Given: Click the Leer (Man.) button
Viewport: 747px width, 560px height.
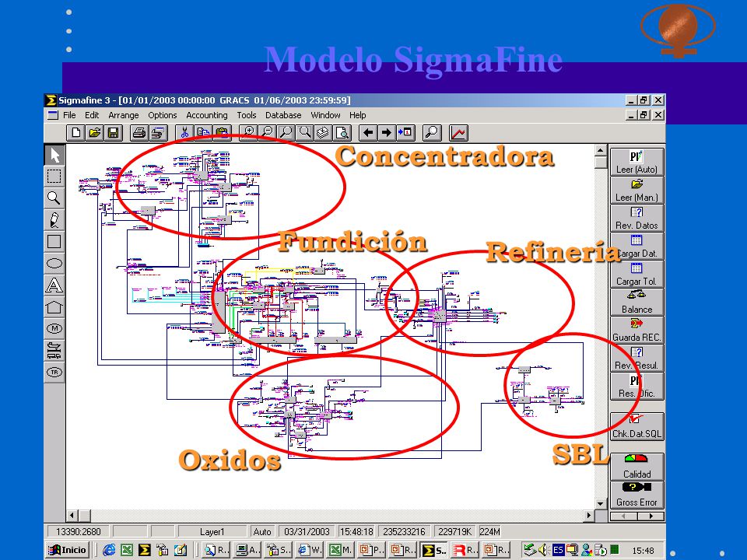Looking at the screenshot, I should (x=637, y=190).
